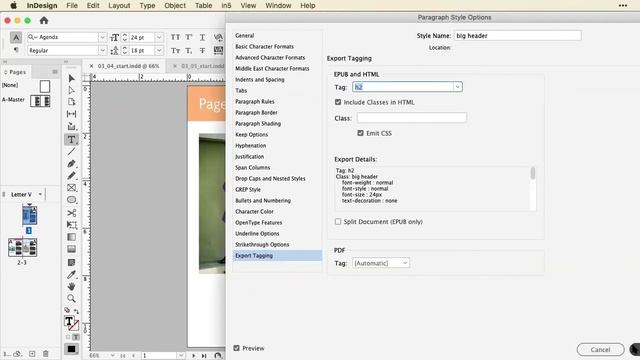Open the Object menu

click(175, 6)
